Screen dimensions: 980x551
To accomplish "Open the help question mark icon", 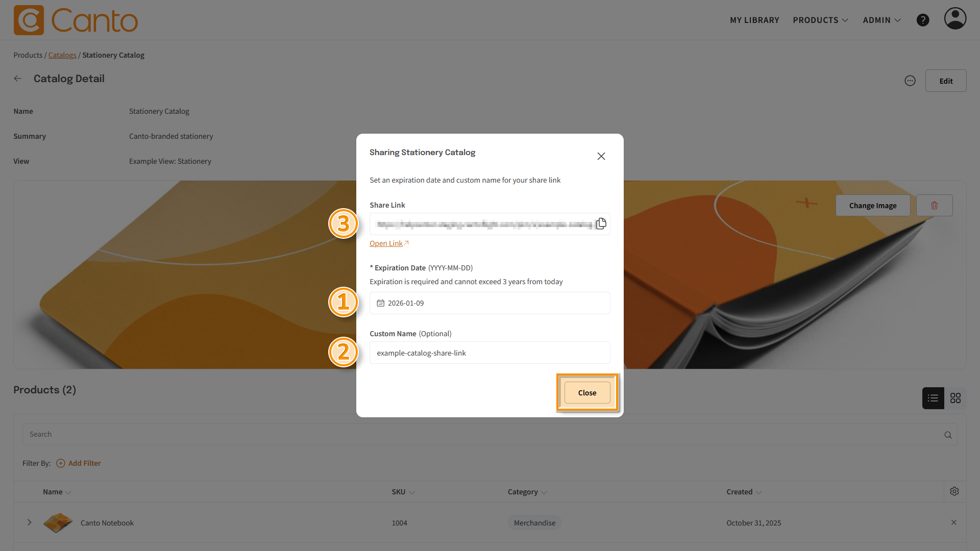I will 923,20.
